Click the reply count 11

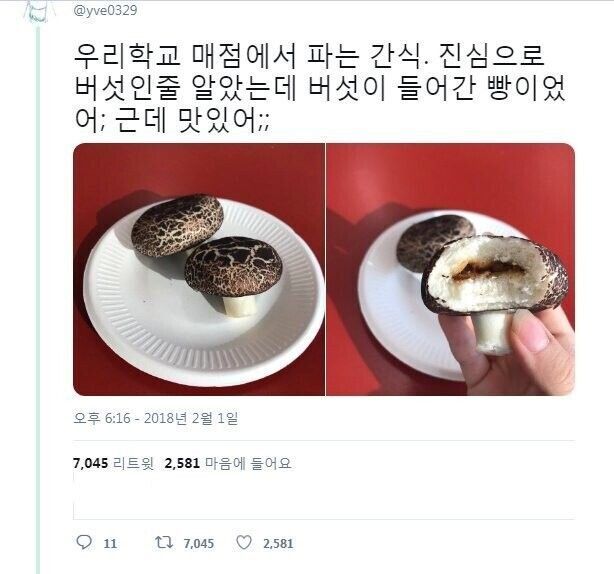(110, 543)
